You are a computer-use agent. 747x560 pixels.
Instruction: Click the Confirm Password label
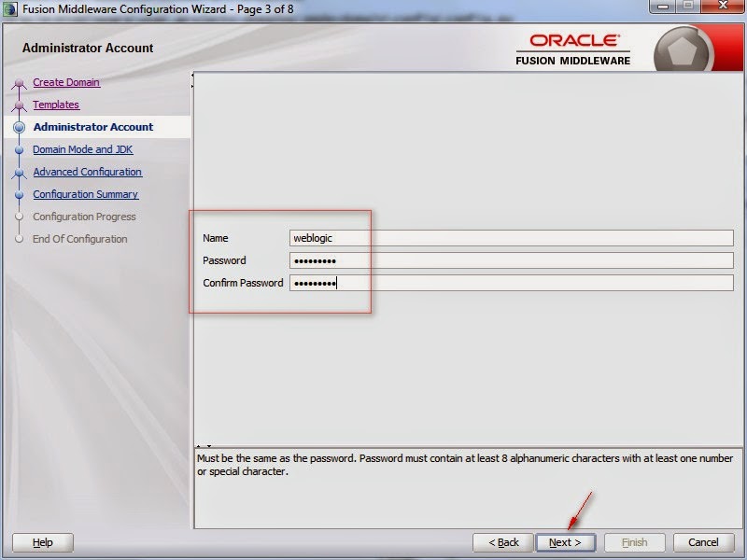(x=243, y=283)
